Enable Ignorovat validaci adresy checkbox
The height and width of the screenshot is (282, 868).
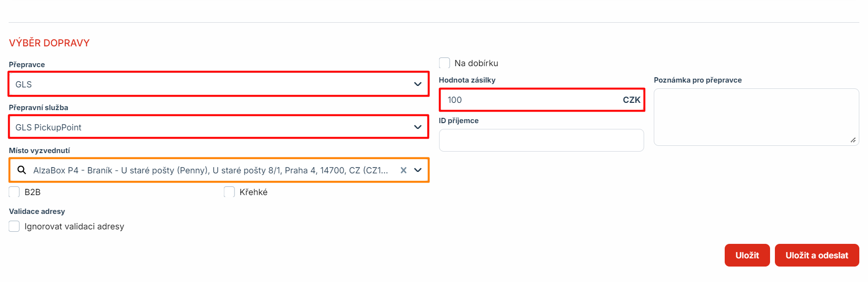pyautogui.click(x=14, y=226)
